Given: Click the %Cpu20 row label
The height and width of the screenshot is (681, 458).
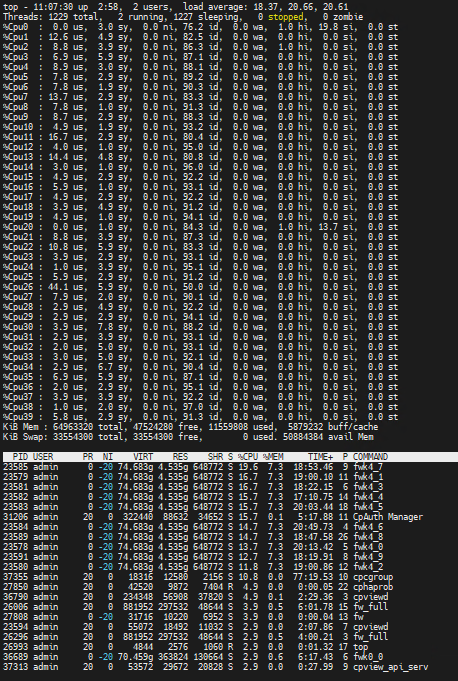Looking at the screenshot, I should [x=18, y=227].
